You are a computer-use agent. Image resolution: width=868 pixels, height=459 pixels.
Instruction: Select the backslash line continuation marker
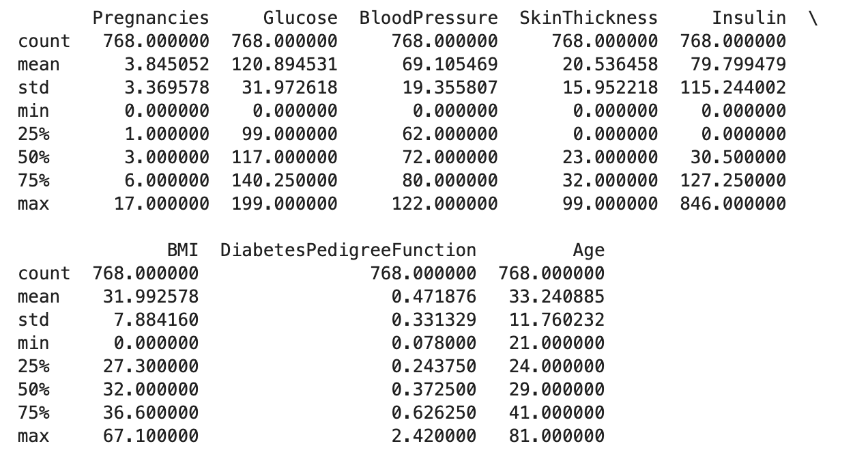813,18
